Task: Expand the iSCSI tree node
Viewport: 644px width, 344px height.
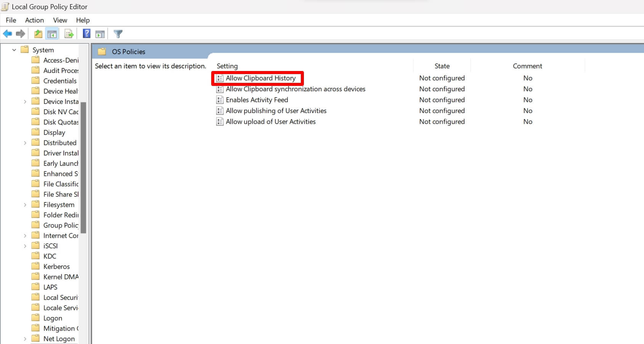Action: pos(25,246)
